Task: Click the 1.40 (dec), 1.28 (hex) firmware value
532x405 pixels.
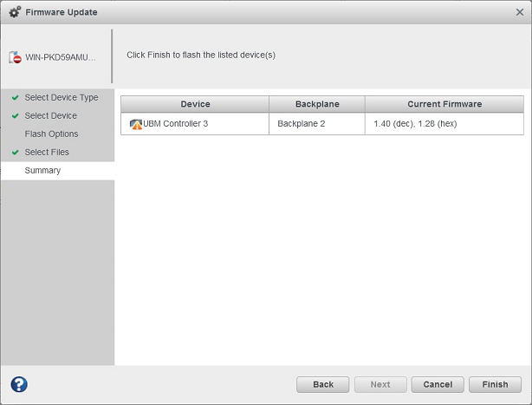Action: coord(415,124)
